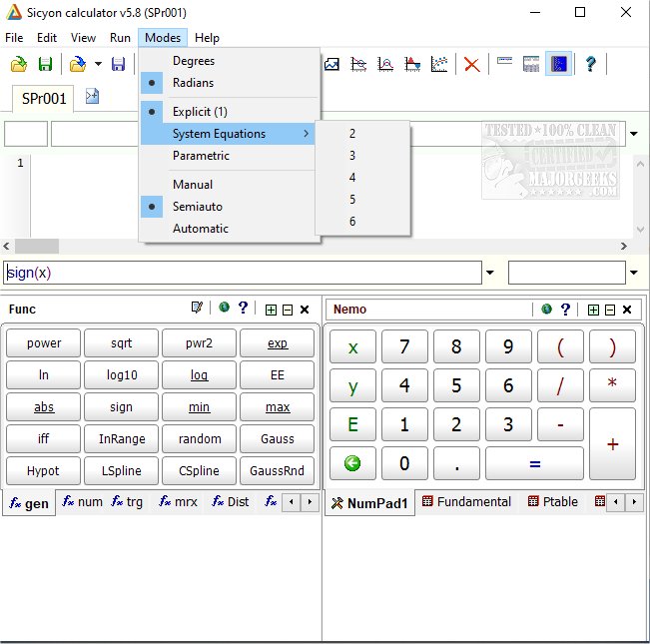The height and width of the screenshot is (644, 650).
Task: Select Manual calculation mode
Action: point(230,185)
